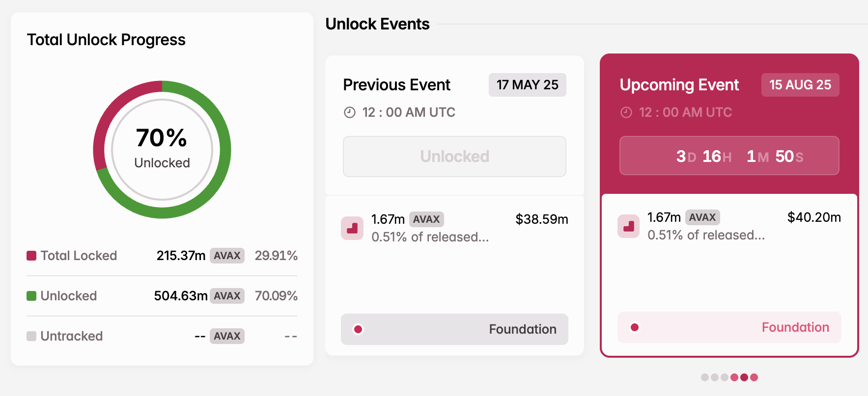Click the clock icon in the Previous Event card
This screenshot has width=868, height=396.
[349, 112]
